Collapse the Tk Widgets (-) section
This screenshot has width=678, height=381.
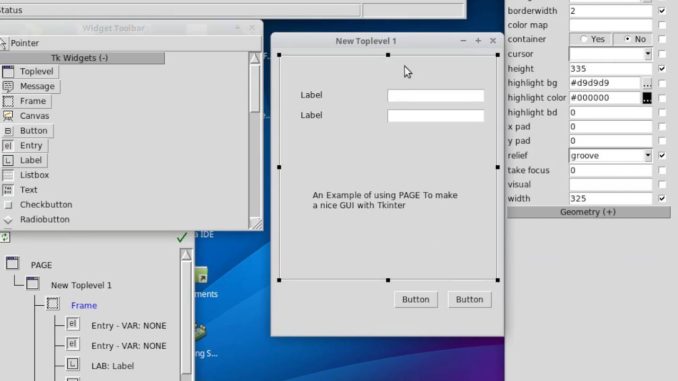point(80,58)
